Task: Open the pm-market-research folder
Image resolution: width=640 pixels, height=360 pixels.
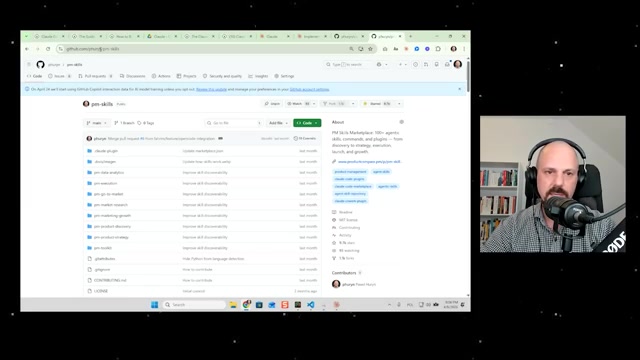Action: 111,205
